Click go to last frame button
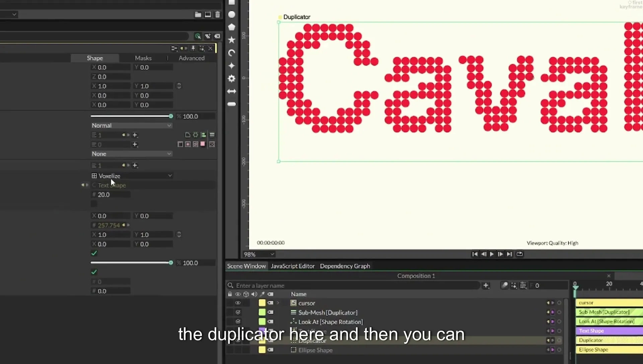The height and width of the screenshot is (364, 643). coord(509,254)
